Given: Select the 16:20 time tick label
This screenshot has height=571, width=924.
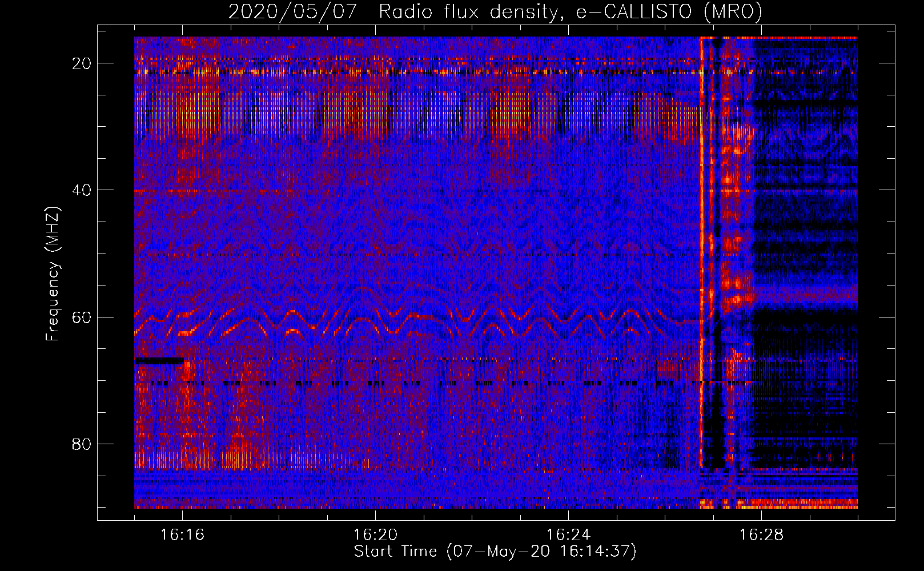Looking at the screenshot, I should coord(375,535).
